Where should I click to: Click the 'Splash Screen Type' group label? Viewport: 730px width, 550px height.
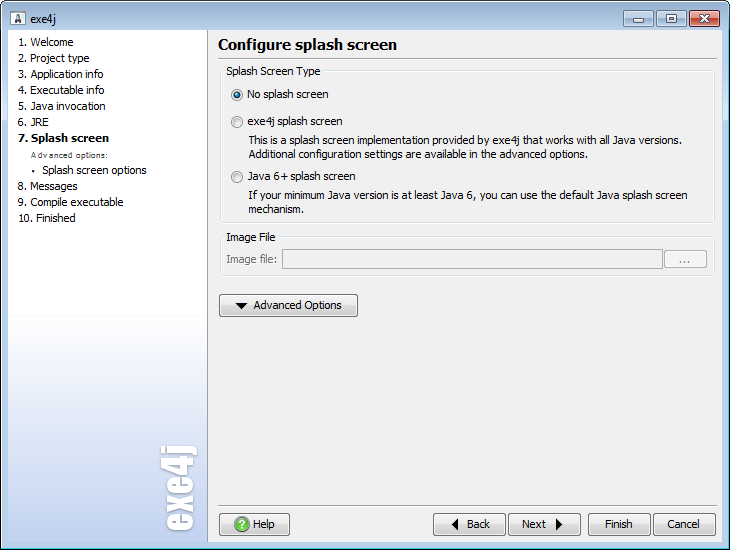(x=273, y=71)
